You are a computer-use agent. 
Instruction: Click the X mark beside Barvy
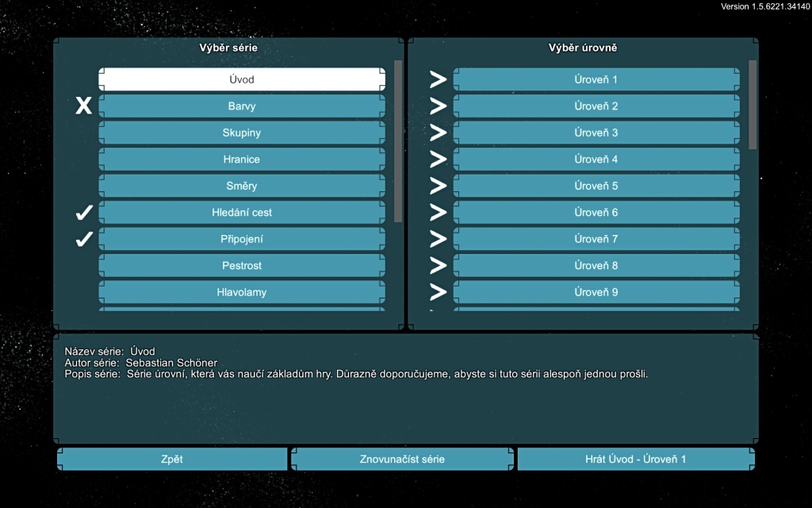(x=83, y=106)
